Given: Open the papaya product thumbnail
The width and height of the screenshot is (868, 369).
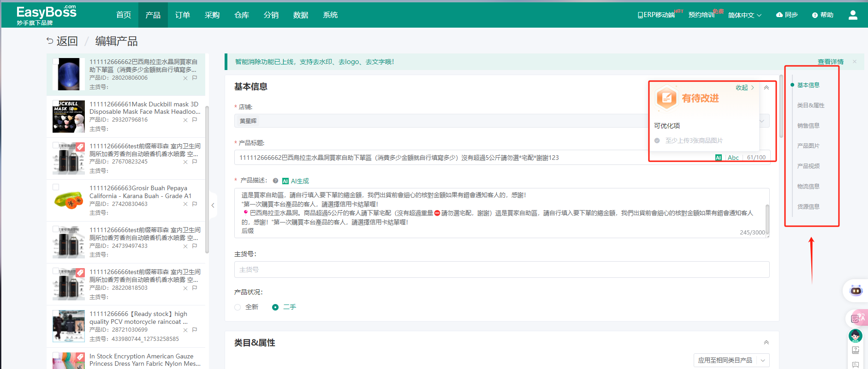Looking at the screenshot, I should (x=69, y=200).
